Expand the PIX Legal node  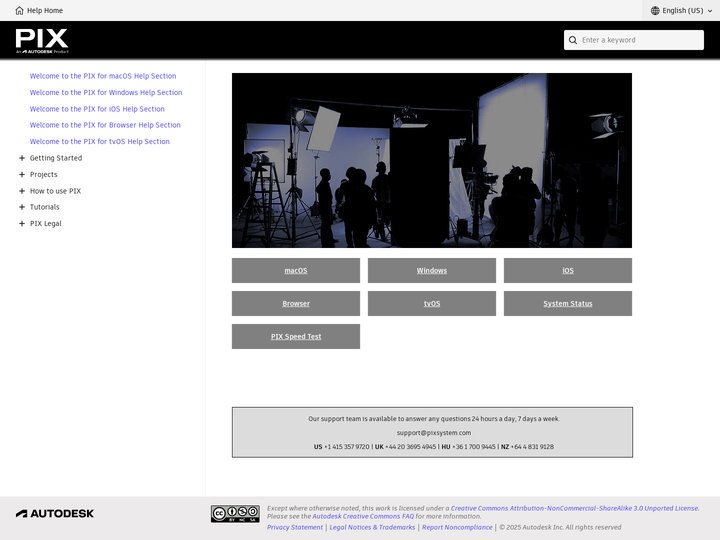[22, 224]
